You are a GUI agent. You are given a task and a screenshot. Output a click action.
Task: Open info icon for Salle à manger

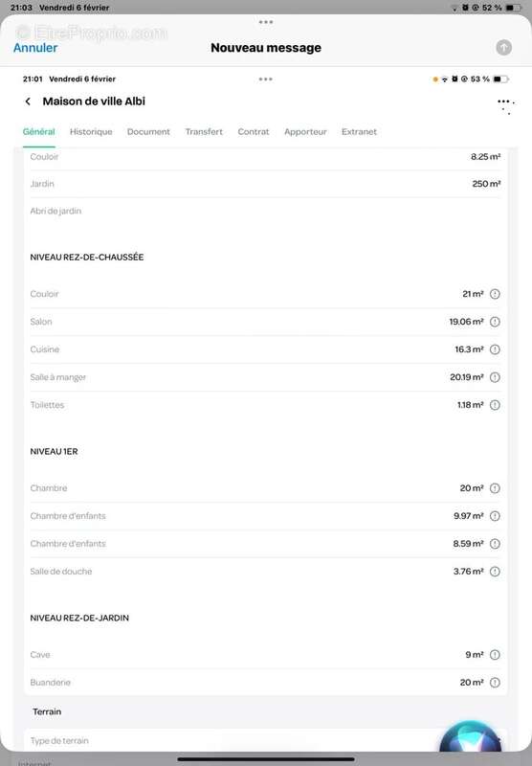495,377
